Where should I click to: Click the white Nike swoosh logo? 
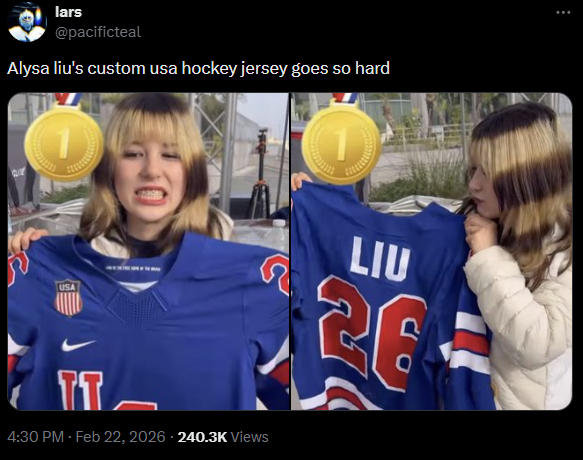(78, 345)
